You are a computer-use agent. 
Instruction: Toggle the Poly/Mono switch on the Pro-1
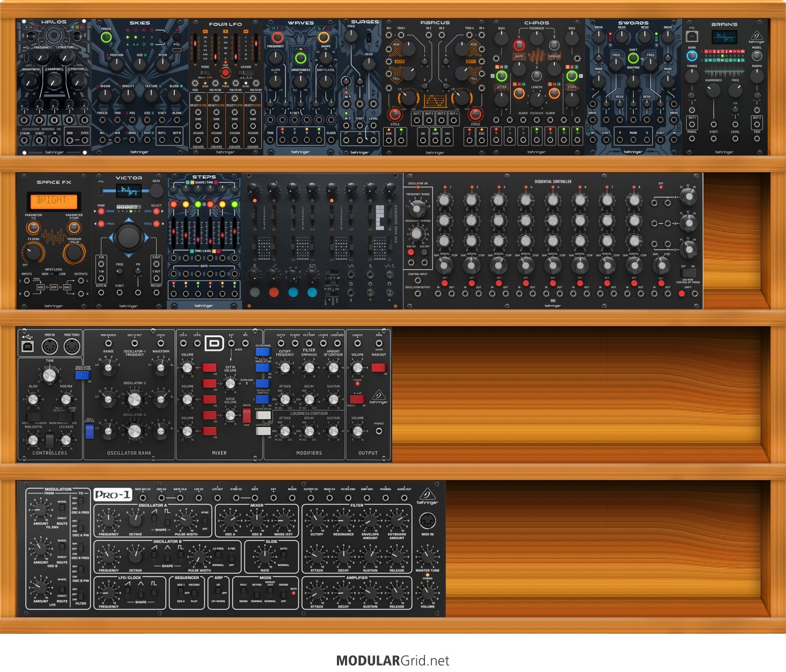point(243,593)
